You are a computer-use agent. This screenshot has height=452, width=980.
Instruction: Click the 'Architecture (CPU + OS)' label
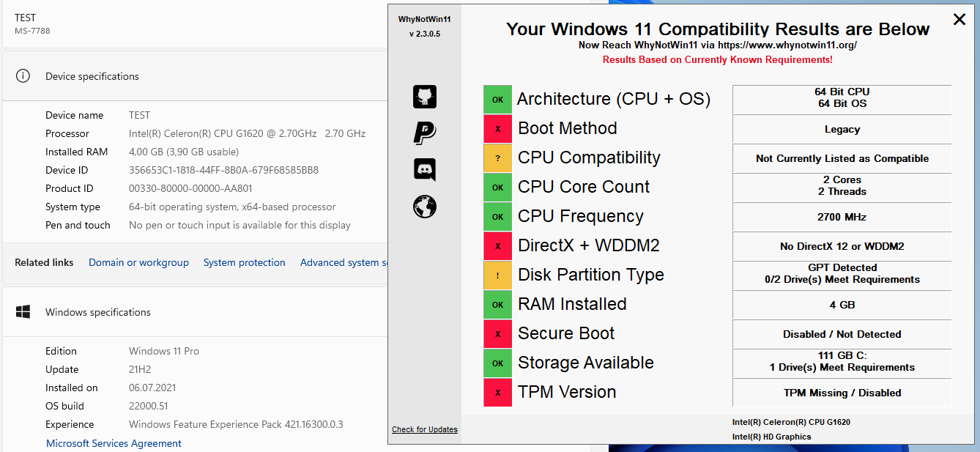[614, 99]
